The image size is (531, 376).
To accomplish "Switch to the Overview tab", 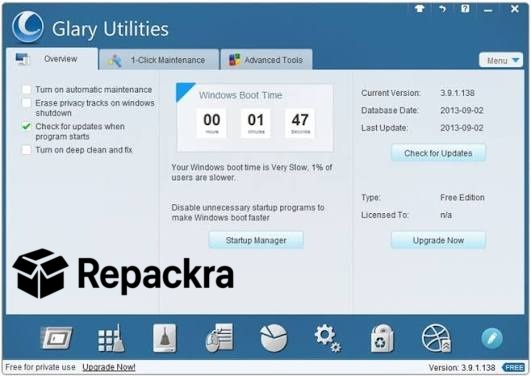I will coord(52,59).
